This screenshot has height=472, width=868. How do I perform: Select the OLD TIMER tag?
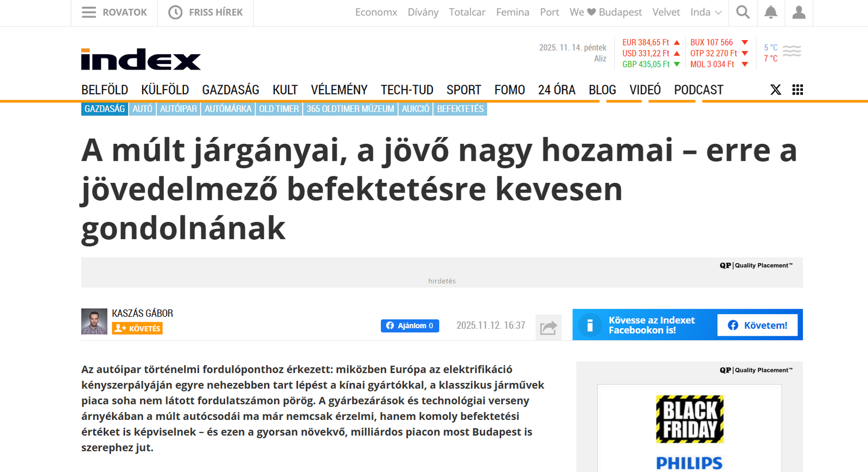click(x=279, y=109)
